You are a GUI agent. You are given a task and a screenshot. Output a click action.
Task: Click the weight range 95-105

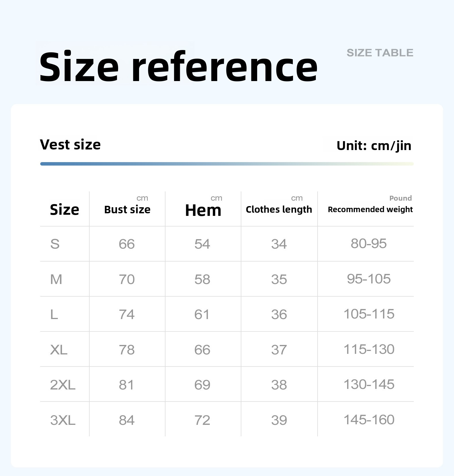click(369, 279)
